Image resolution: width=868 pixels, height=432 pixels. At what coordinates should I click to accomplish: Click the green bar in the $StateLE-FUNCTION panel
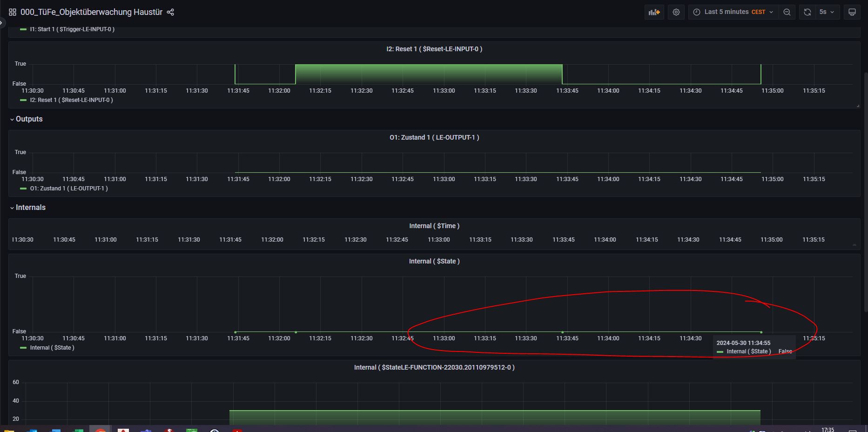coord(495,417)
